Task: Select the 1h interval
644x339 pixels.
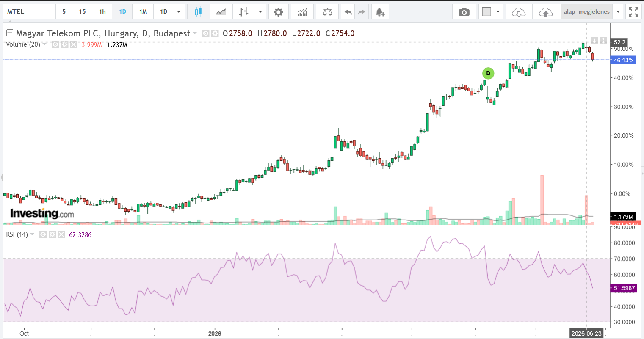Action: (102, 12)
